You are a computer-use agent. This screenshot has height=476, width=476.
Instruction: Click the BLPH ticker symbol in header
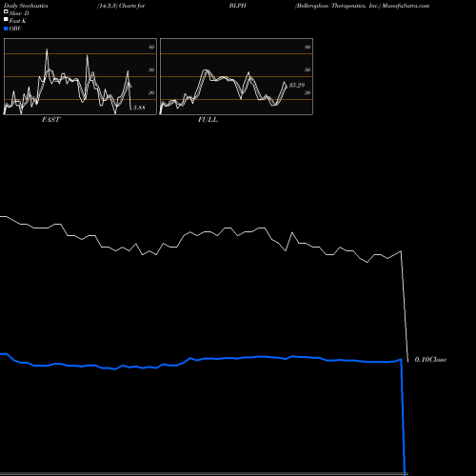[238, 6]
